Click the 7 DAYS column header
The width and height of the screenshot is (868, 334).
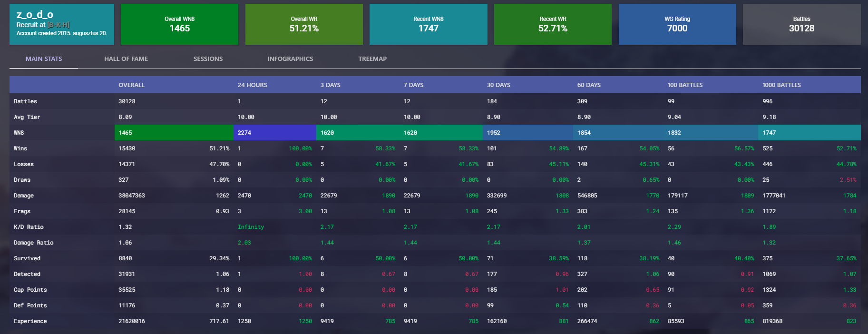[414, 85]
